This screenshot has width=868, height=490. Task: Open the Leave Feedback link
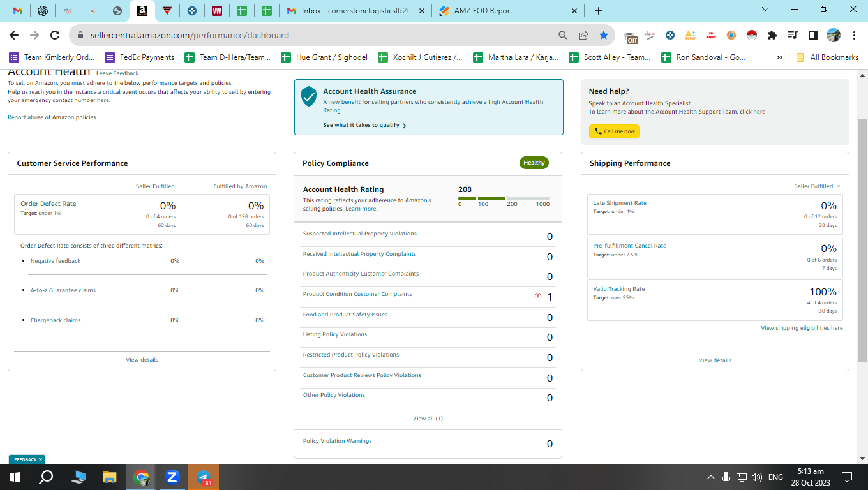tap(117, 73)
